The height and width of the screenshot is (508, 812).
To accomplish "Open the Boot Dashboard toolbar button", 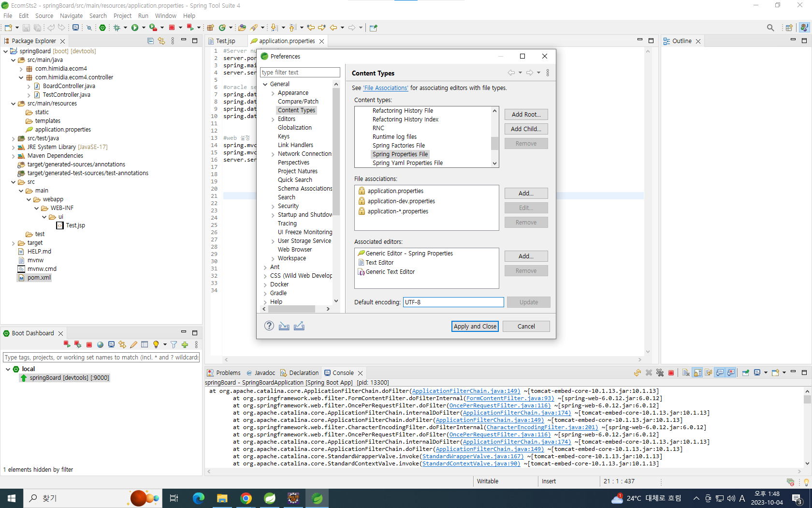I will [102, 28].
